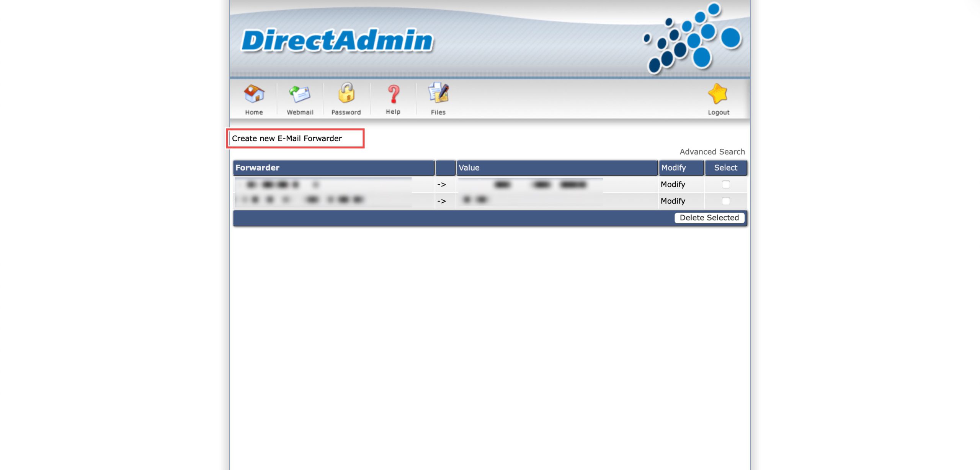Select the second forwarder checkbox
This screenshot has height=470, width=980.
point(726,201)
